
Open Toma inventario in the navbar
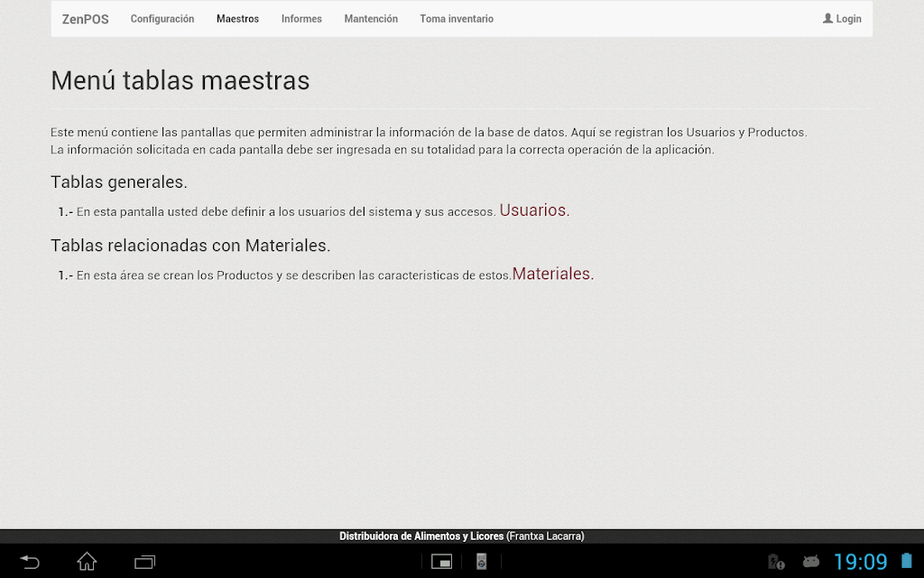457,19
